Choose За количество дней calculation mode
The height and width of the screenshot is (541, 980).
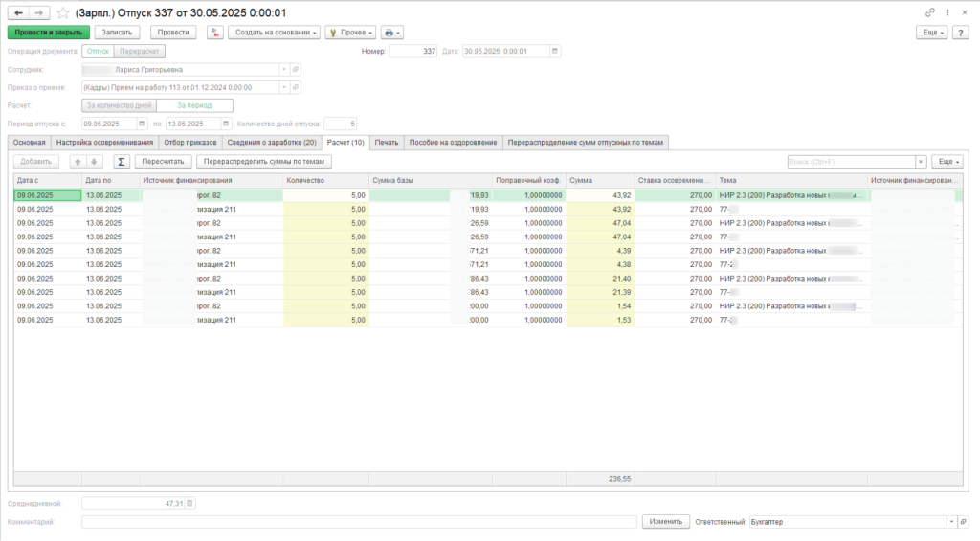(x=119, y=105)
